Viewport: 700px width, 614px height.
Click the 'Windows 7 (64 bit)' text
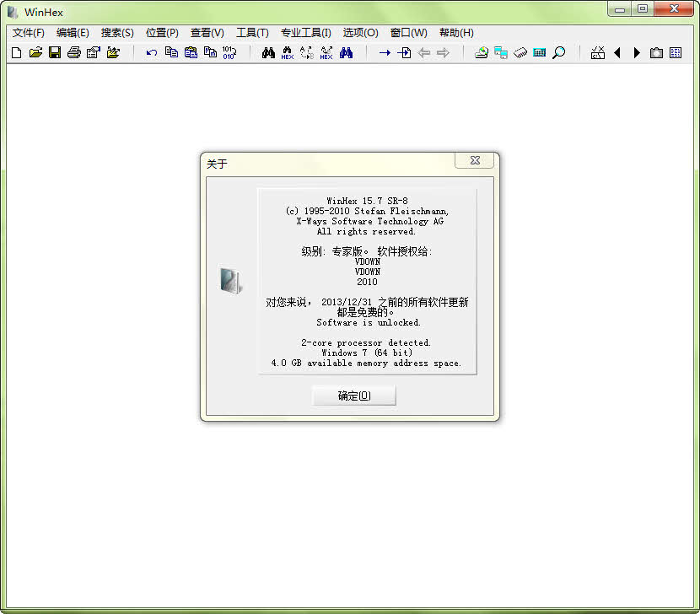pyautogui.click(x=367, y=353)
